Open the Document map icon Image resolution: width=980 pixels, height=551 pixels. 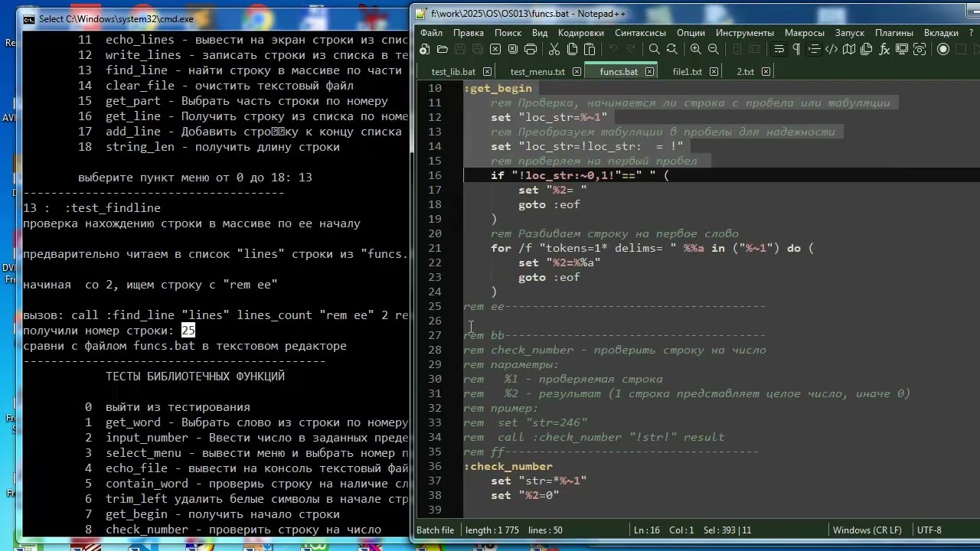click(x=849, y=49)
